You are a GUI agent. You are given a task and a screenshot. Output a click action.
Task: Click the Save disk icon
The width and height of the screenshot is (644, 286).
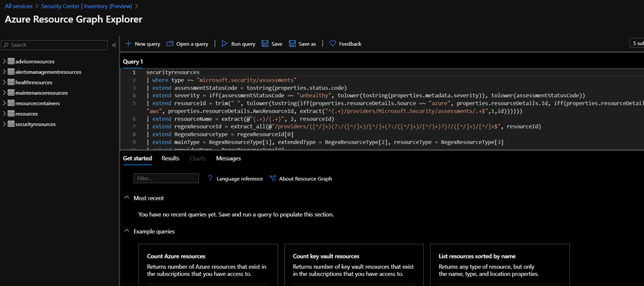click(x=265, y=44)
